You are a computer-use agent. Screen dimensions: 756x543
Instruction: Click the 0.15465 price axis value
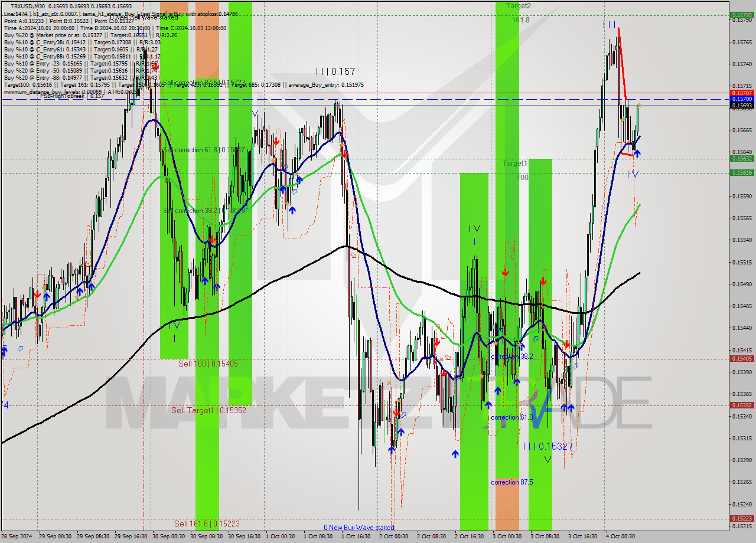(x=742, y=306)
